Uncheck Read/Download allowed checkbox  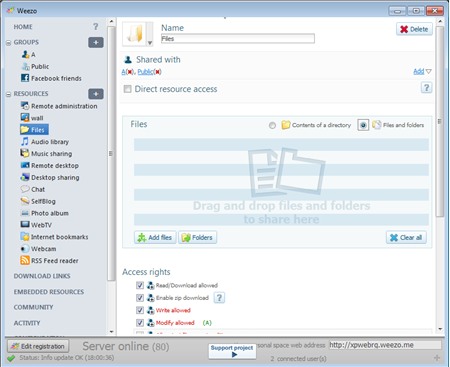(x=140, y=285)
